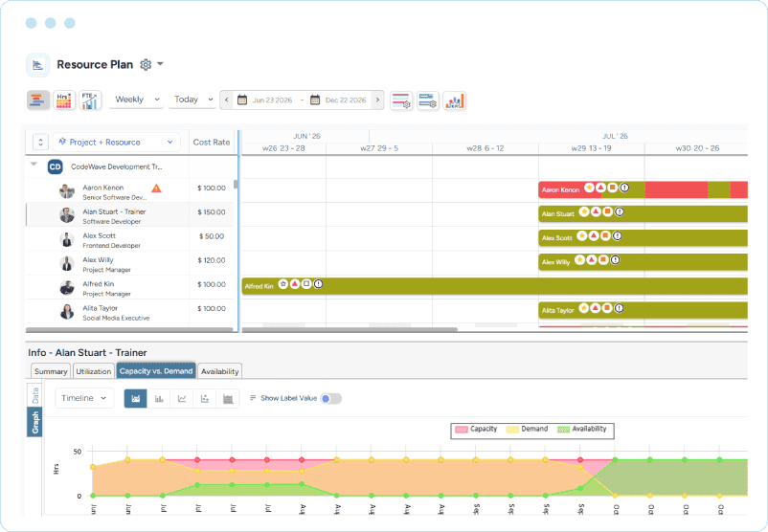Click red triangle icon on Alan Stuart's bar
Viewport: 768px width, 532px height.
(x=596, y=211)
